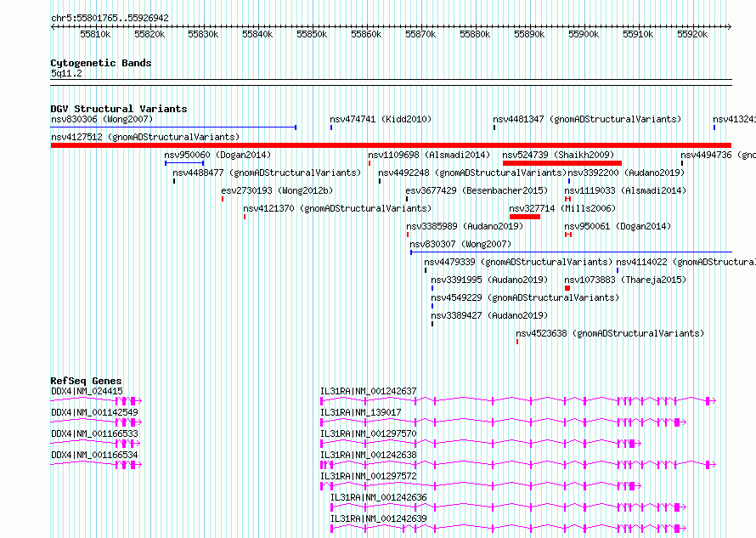Select the nsv4479339 gnomAD variant label

518,262
